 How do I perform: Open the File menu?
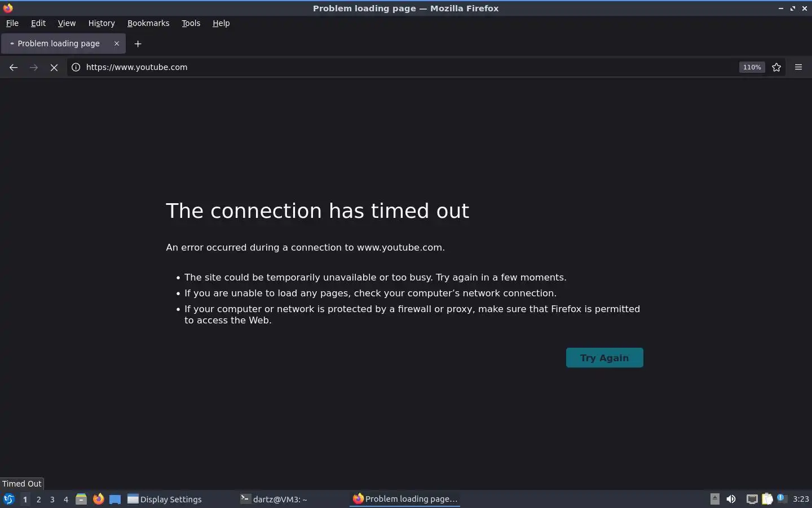coord(12,23)
